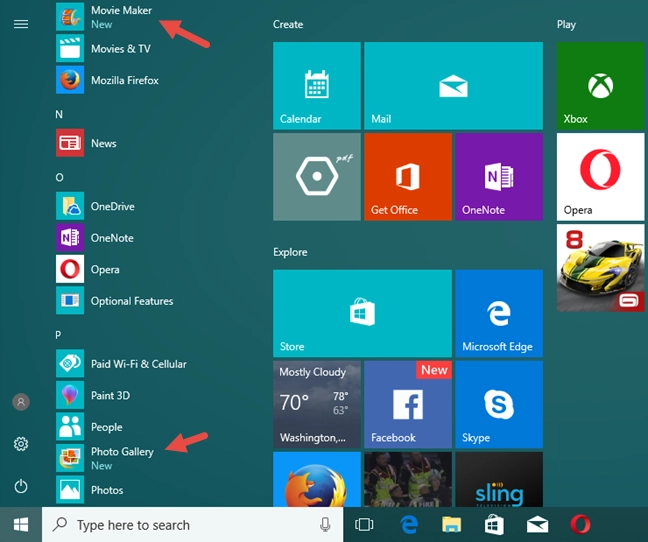Open the People app
This screenshot has height=542, width=648.
point(89,427)
